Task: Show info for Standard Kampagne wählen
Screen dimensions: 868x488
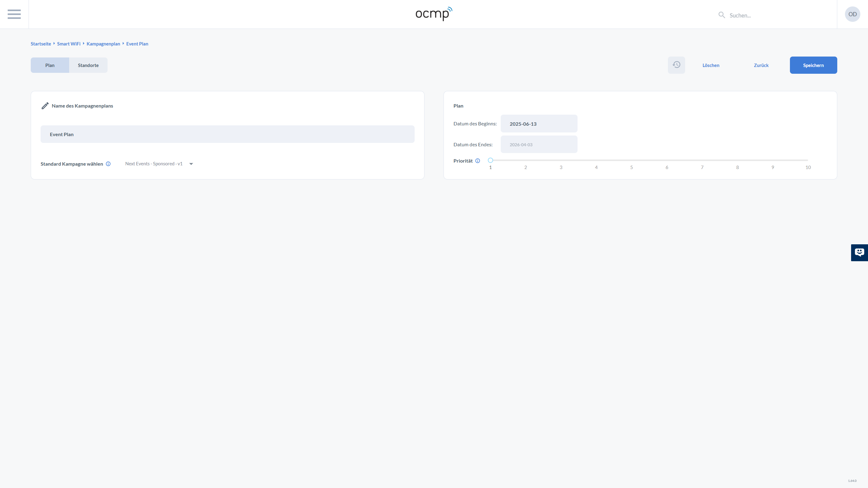Action: [108, 164]
